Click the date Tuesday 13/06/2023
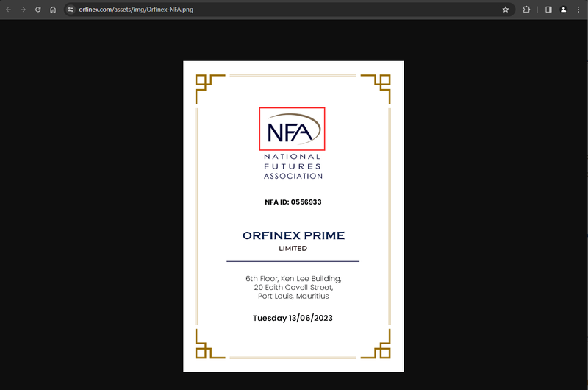The height and width of the screenshot is (390, 588). click(293, 319)
